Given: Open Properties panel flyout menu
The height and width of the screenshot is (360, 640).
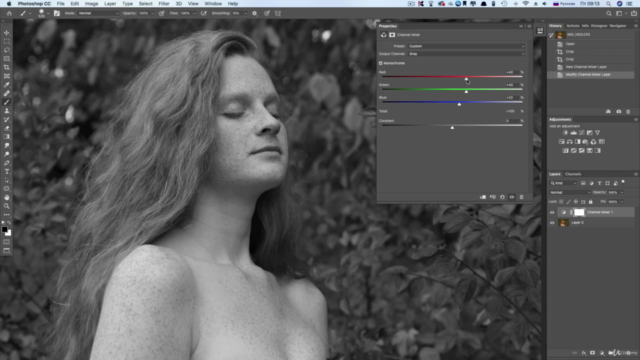Looking at the screenshot, I should [529, 26].
